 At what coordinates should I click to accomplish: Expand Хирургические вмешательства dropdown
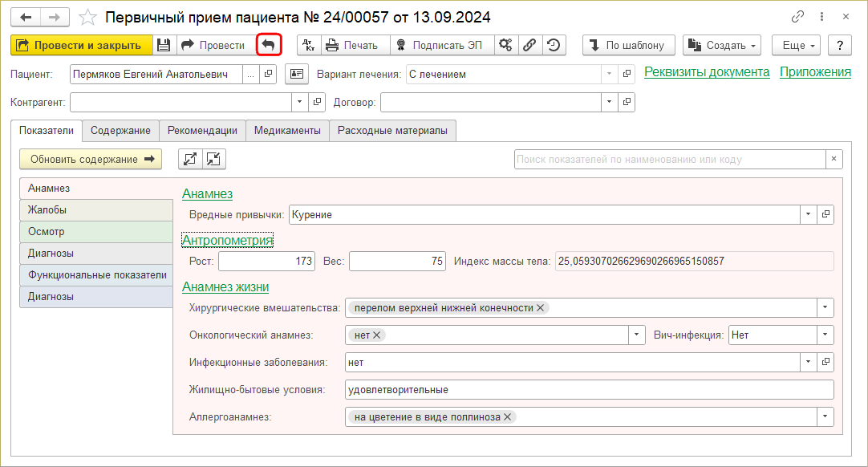tap(825, 307)
